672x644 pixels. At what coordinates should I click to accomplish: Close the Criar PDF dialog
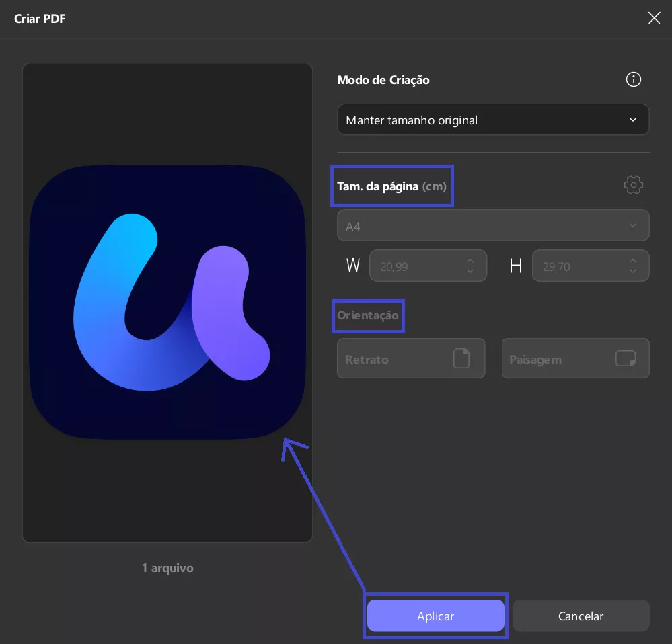coord(654,18)
